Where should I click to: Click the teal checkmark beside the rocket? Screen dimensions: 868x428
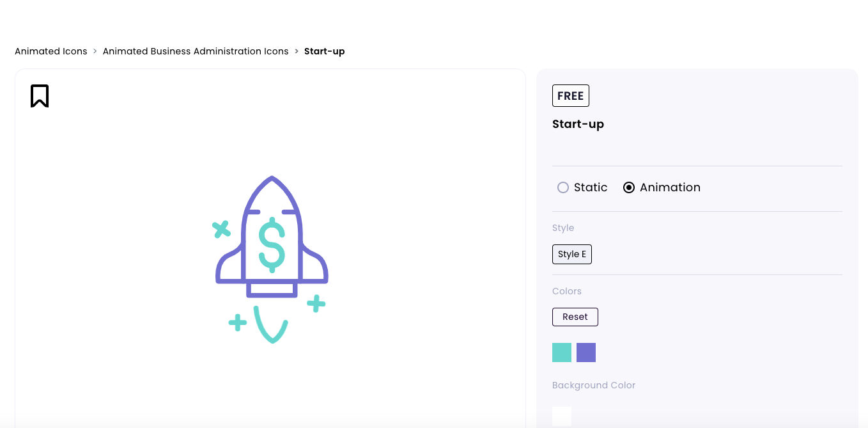221,229
